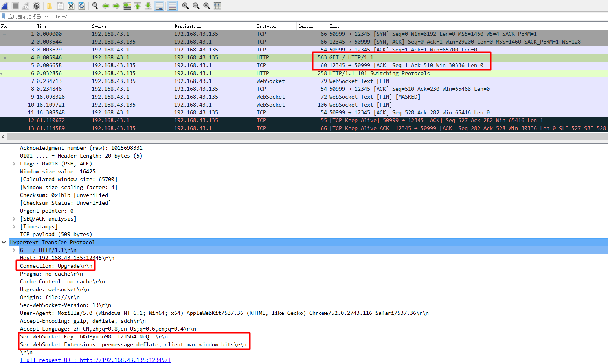Close the current capture file

(x=72, y=6)
